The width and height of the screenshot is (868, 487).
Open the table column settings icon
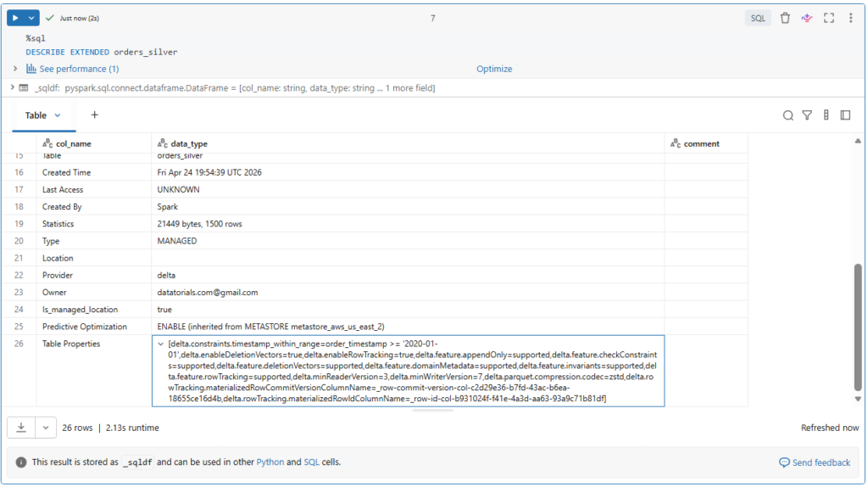tap(826, 115)
